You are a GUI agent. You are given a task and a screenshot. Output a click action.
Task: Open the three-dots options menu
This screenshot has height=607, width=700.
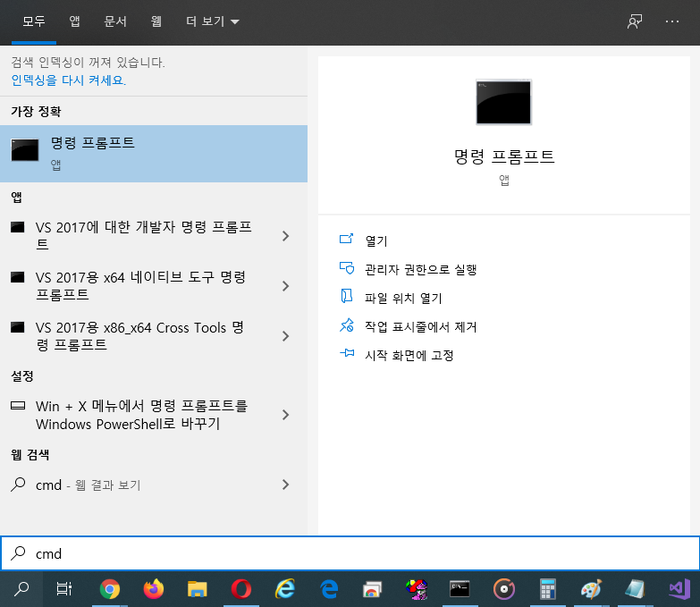tap(672, 21)
